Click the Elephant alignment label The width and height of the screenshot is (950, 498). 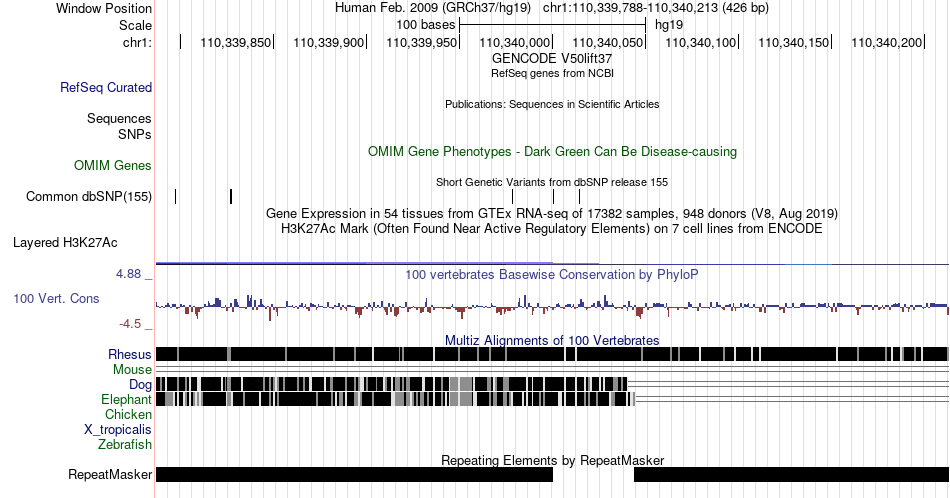126,399
